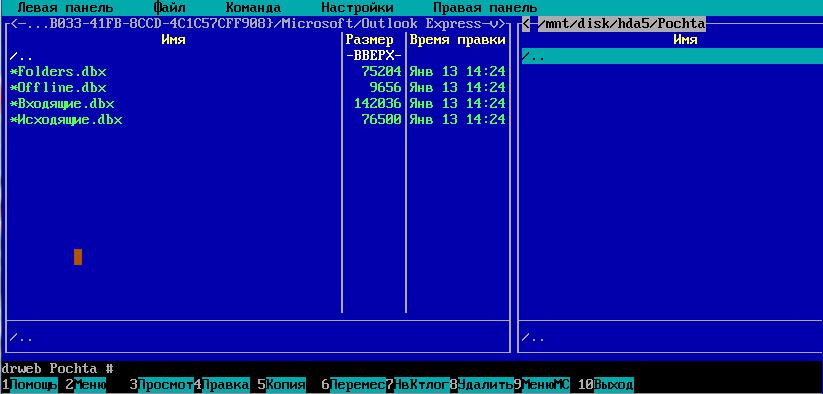Screen dimensions: 823x394
Task: Click the 8 Удалить function key
Action: 481,385
